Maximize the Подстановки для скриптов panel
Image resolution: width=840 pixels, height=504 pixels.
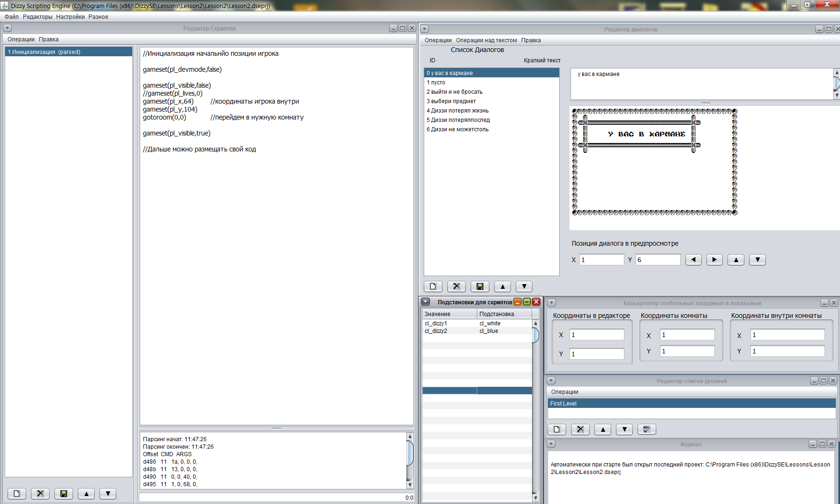(527, 302)
